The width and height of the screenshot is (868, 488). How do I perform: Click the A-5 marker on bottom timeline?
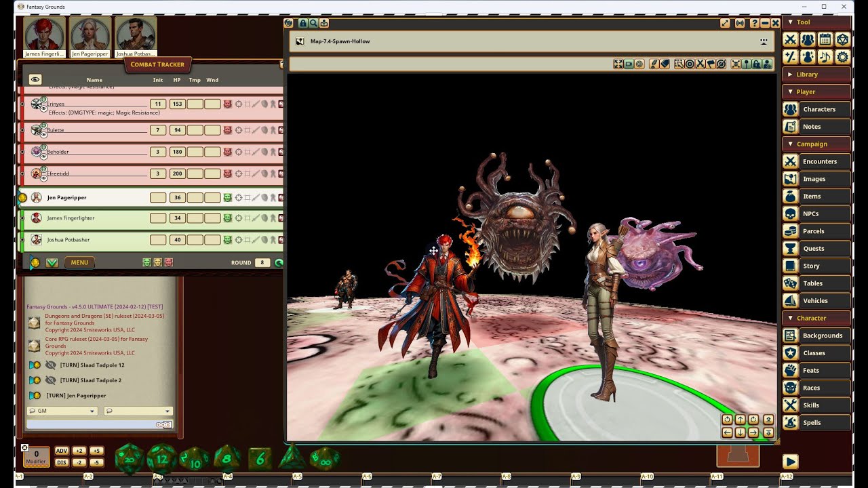click(x=297, y=476)
